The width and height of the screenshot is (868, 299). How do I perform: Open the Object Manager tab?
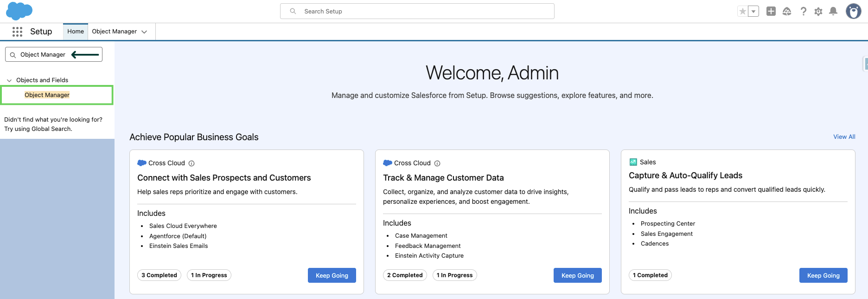[114, 32]
